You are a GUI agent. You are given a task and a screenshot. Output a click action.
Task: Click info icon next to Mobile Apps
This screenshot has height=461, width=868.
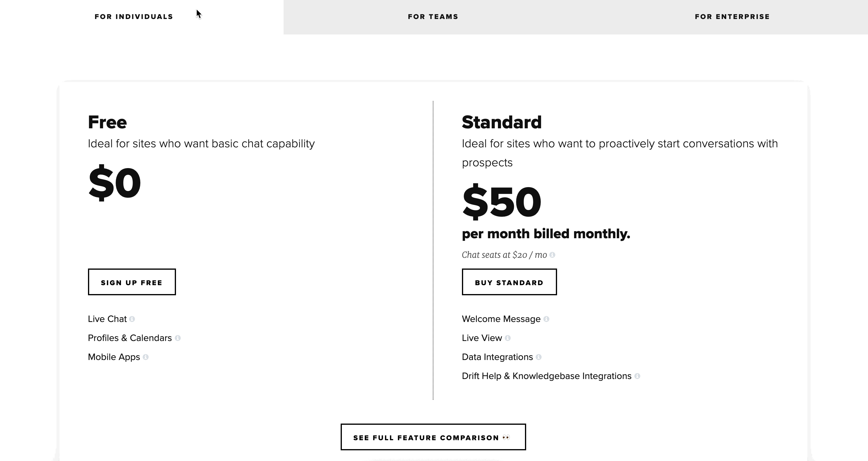(x=146, y=357)
